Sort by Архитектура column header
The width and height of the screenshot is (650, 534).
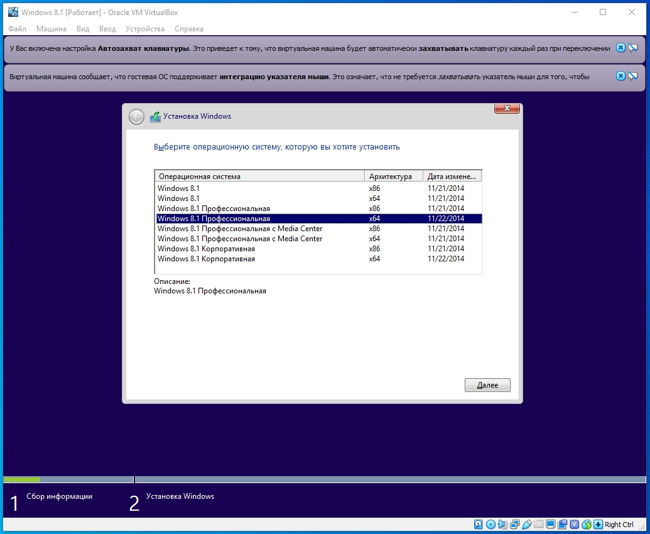pyautogui.click(x=394, y=176)
